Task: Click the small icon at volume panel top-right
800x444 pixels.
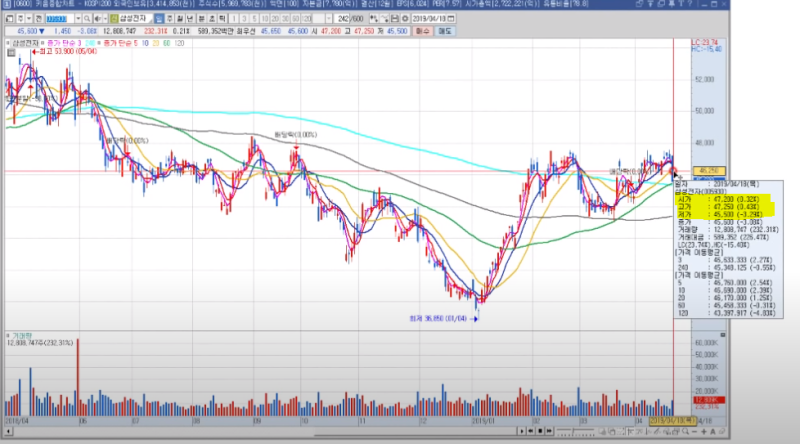Action: pos(722,335)
